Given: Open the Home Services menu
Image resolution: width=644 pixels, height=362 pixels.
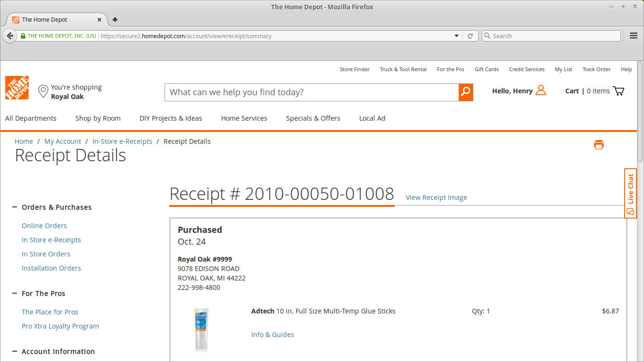Looking at the screenshot, I should (244, 118).
